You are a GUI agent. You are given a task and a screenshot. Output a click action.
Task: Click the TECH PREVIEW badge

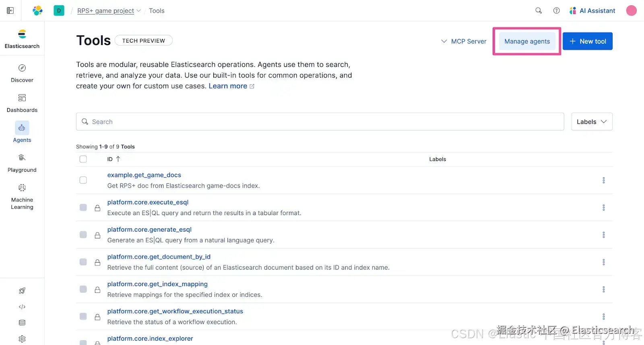[144, 41]
